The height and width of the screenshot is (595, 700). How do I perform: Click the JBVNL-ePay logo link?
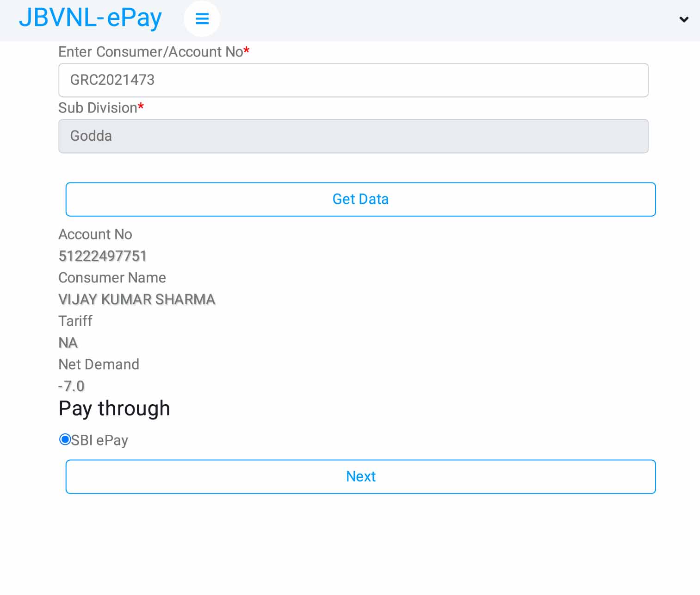[x=90, y=18]
